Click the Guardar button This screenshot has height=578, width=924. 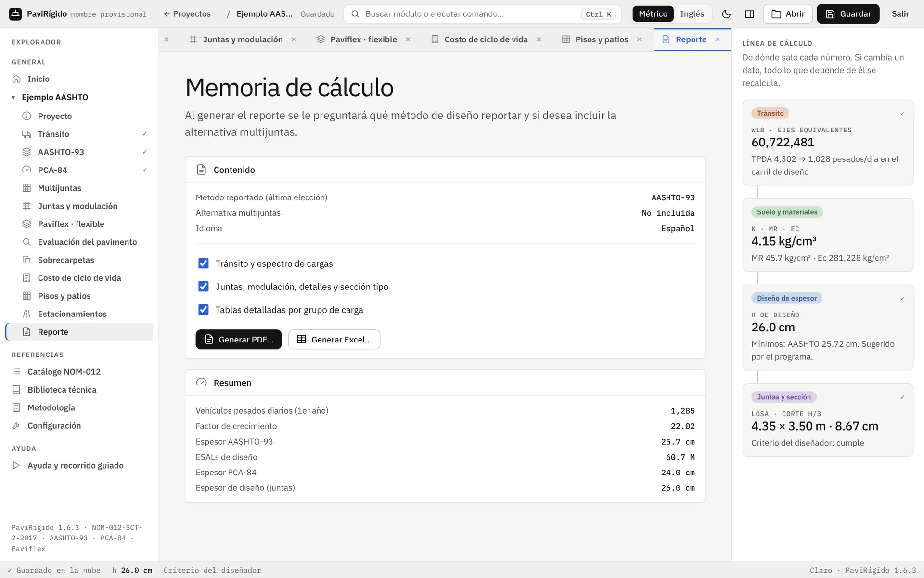pyautogui.click(x=848, y=14)
